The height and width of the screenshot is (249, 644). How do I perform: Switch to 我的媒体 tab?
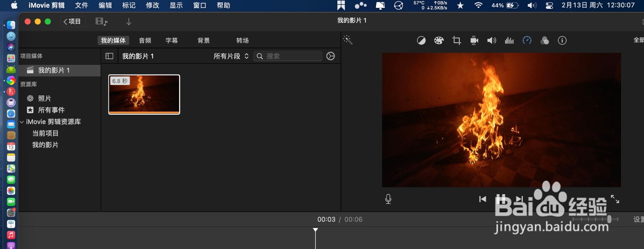pos(113,40)
